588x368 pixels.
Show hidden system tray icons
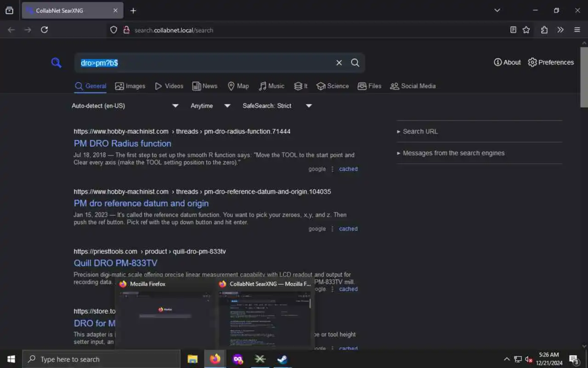coord(507,359)
